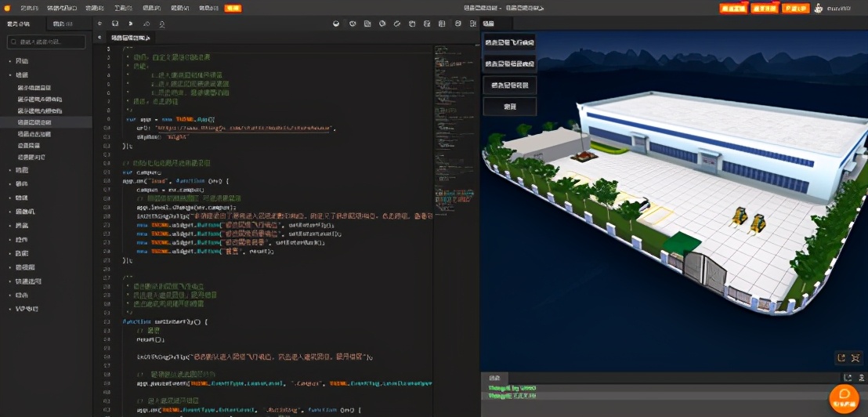Viewport: 868px width, 417px height.
Task: Click the first overlay button in 3D preview
Action: [x=510, y=42]
